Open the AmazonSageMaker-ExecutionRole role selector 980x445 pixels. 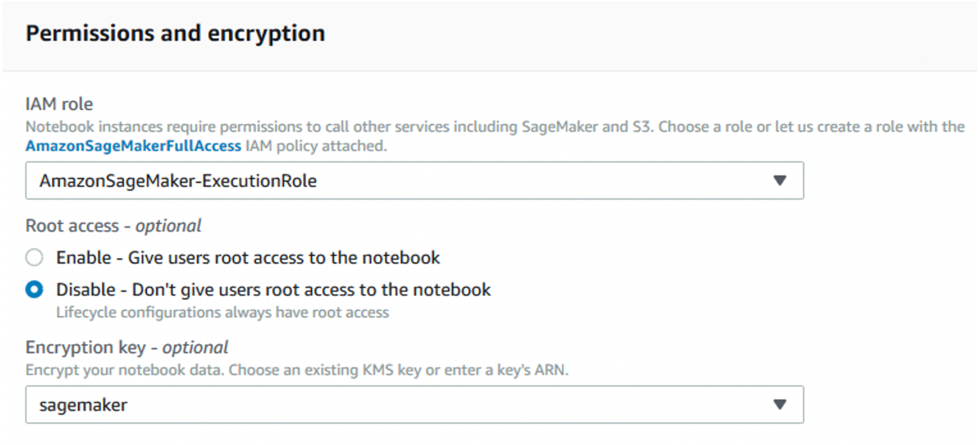coord(414,181)
